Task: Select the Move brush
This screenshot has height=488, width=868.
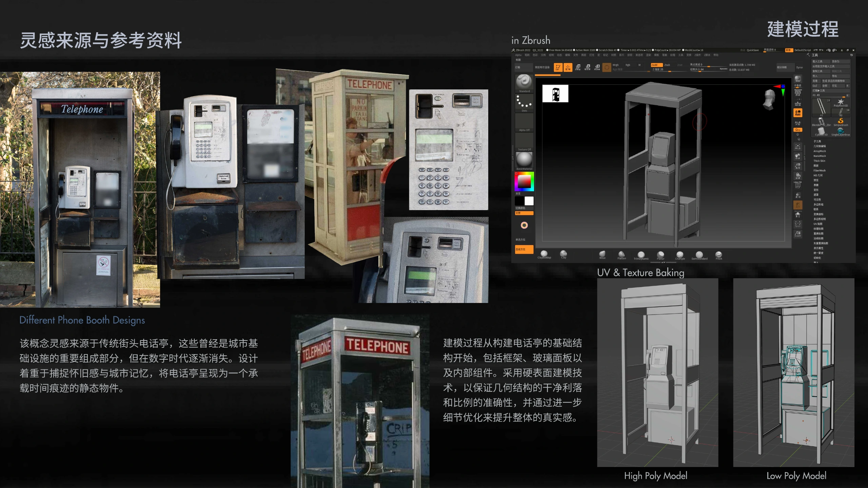Action: point(603,255)
